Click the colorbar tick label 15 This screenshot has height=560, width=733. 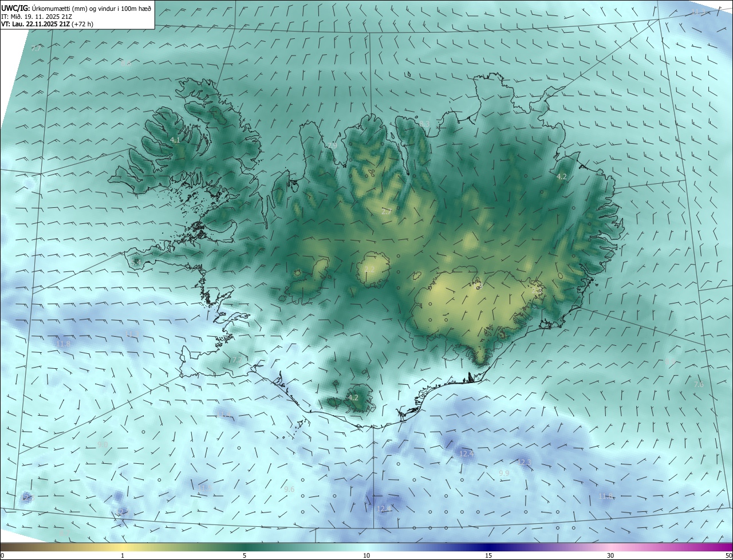click(x=488, y=555)
